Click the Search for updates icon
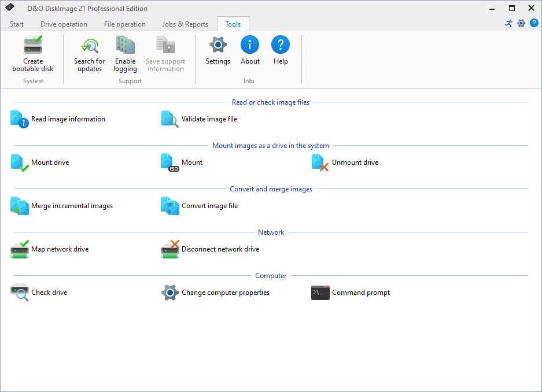Screen dimensions: 542x392 90,46
